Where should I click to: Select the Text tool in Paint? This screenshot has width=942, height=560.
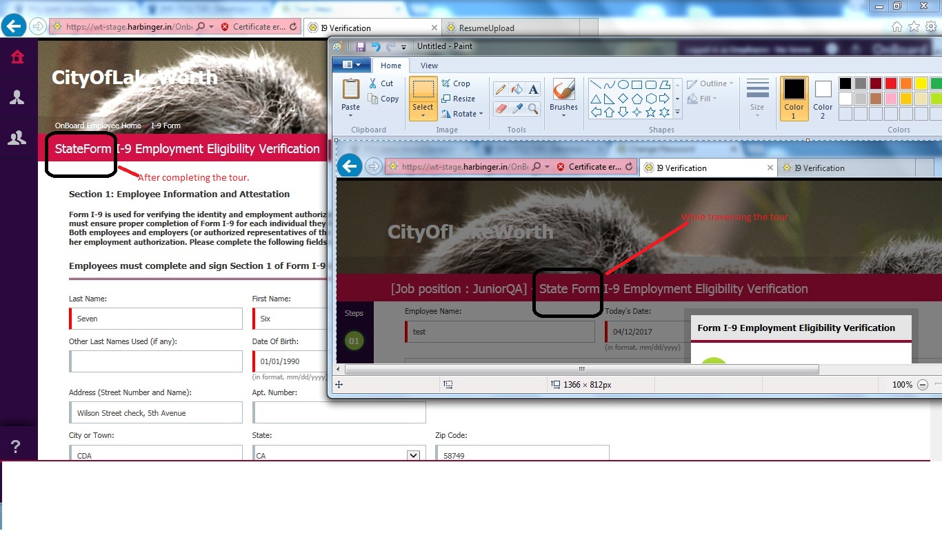coord(533,90)
